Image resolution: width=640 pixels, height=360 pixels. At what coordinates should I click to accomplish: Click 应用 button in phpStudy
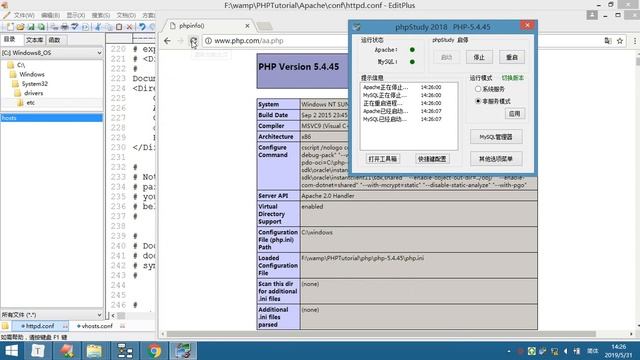pos(514,114)
